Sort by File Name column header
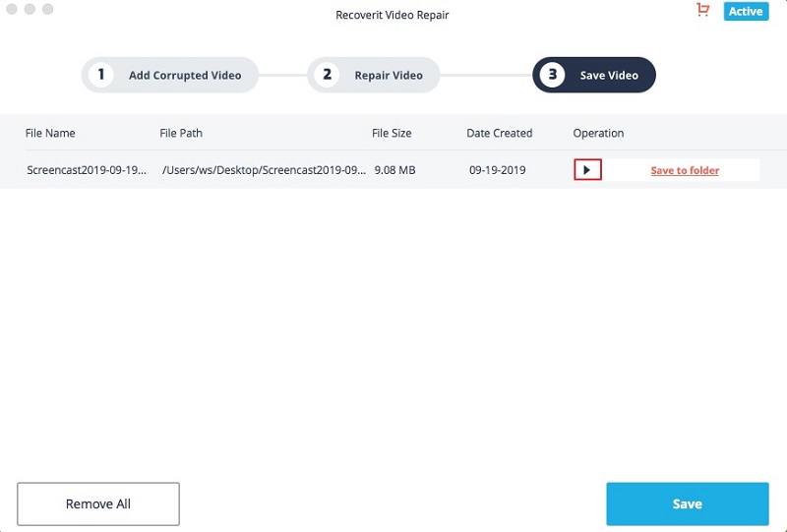787x532 pixels. coord(50,133)
